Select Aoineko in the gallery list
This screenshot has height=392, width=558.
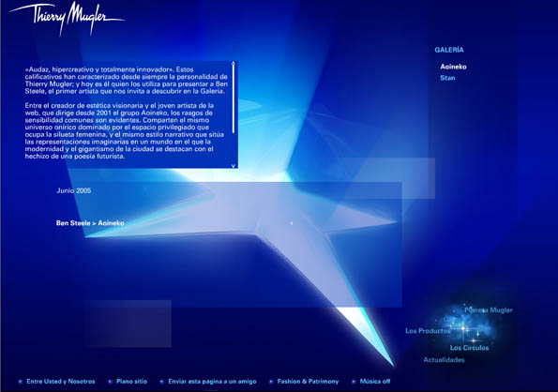tap(453, 67)
